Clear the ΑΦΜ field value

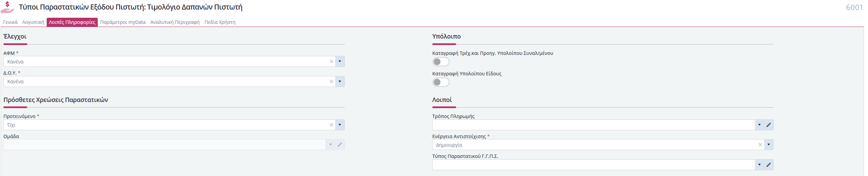[x=331, y=62]
